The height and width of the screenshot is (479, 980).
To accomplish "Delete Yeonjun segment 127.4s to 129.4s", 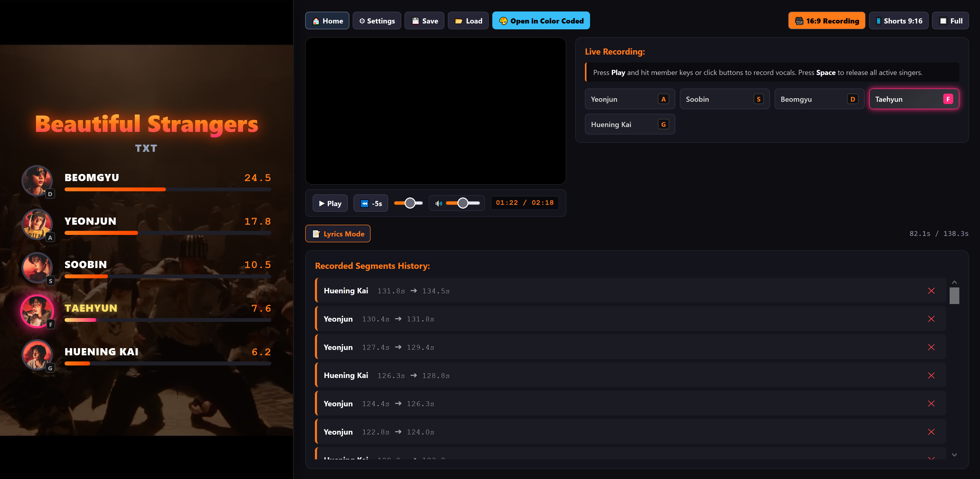I will coord(931,347).
